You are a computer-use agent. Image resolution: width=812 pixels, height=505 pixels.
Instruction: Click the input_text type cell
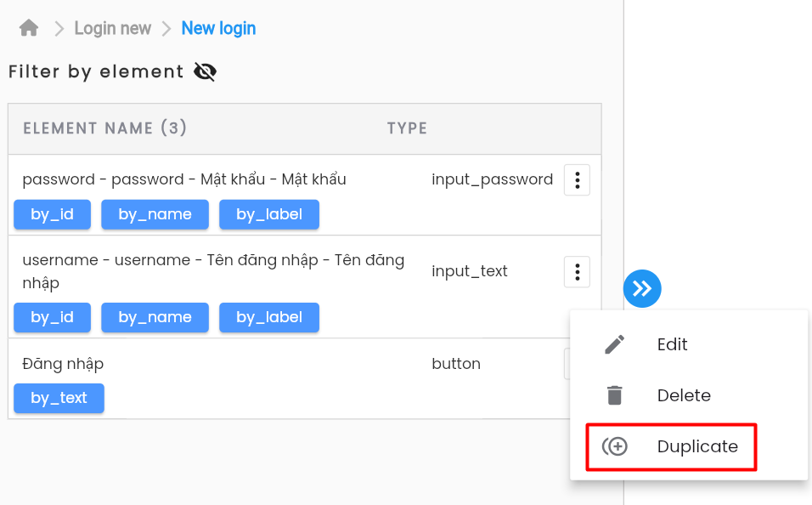470,271
